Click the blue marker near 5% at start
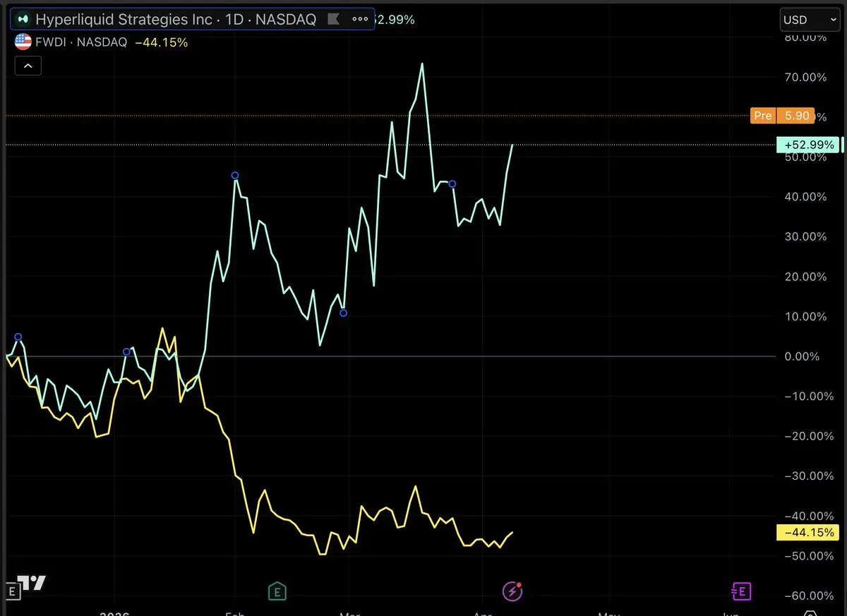The width and height of the screenshot is (847, 616). click(18, 337)
